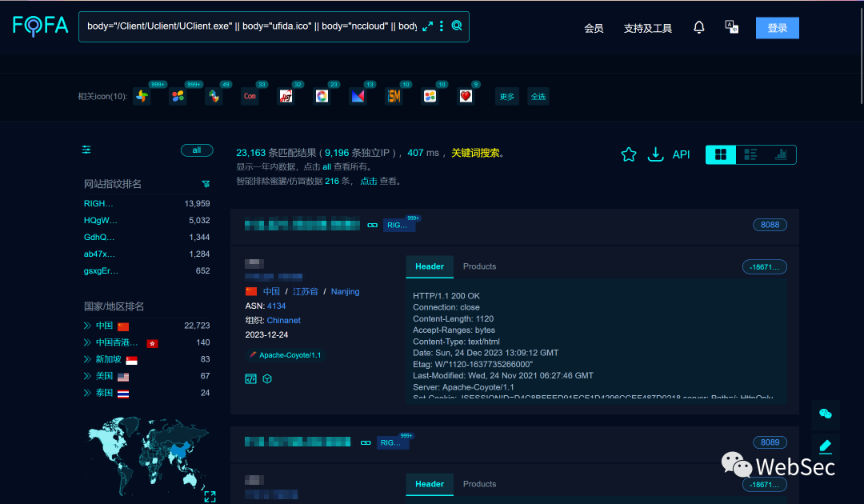Expand the 新加坡 country row
The width and height of the screenshot is (864, 504).
pos(87,359)
